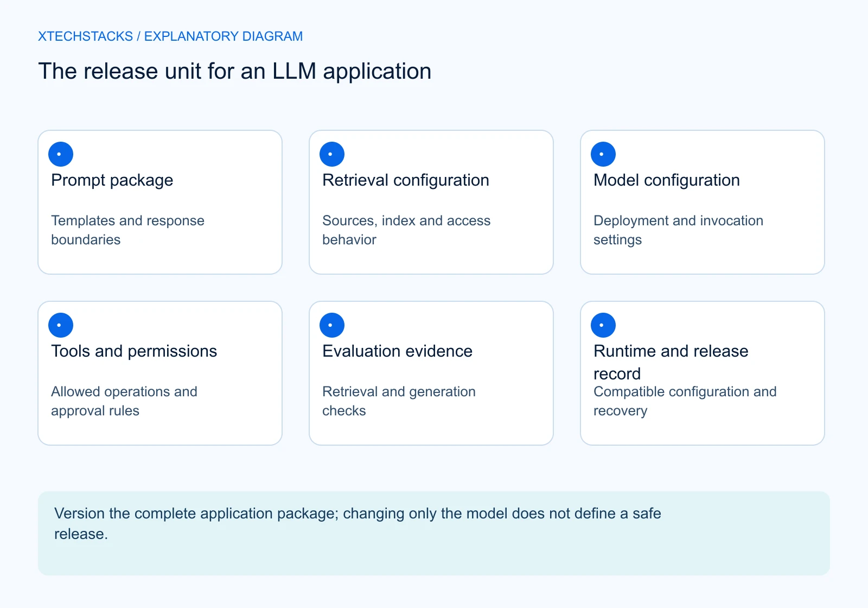Screen dimensions: 868x608
Task: Click 'Deployment and invocation settings' description
Action: (679, 230)
